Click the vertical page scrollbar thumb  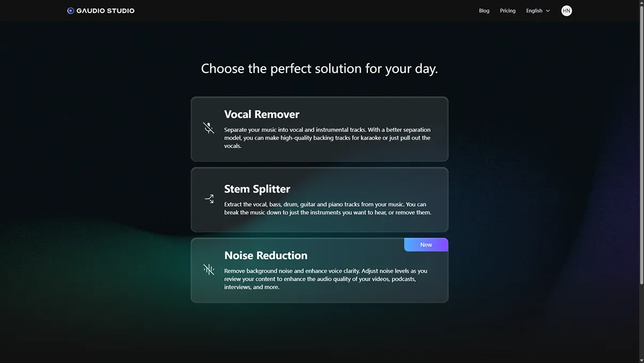(x=641, y=144)
